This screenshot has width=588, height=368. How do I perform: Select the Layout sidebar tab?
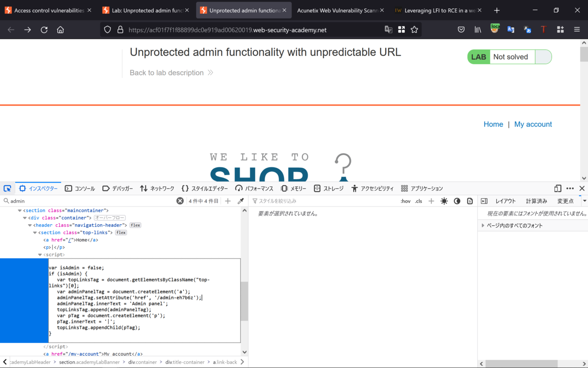coord(506,201)
